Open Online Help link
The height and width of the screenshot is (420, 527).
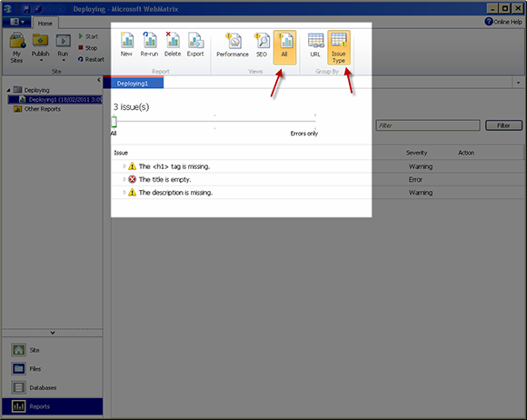(503, 22)
